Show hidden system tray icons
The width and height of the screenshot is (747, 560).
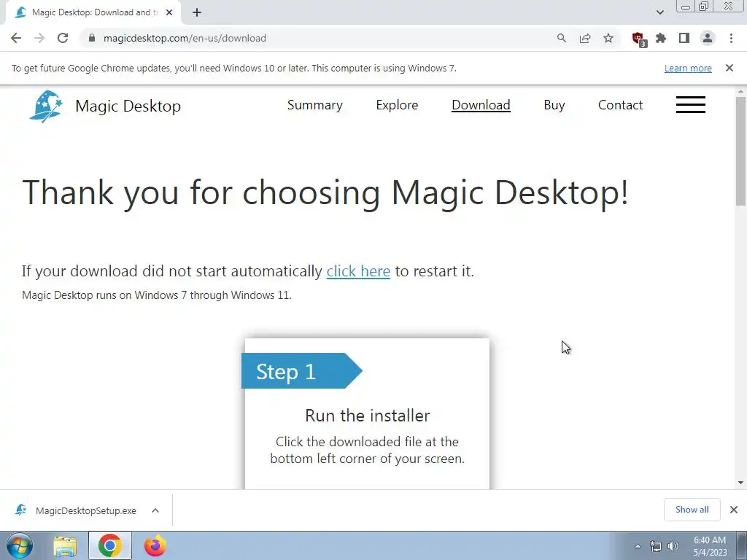coord(638,546)
